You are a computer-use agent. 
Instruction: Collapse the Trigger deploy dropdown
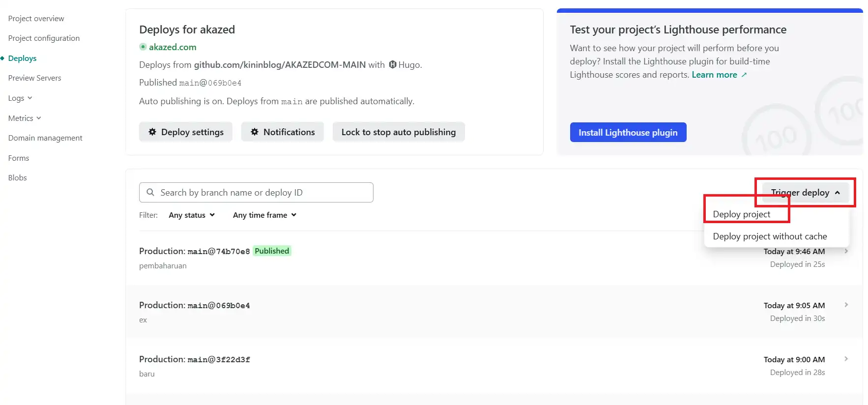tap(805, 193)
